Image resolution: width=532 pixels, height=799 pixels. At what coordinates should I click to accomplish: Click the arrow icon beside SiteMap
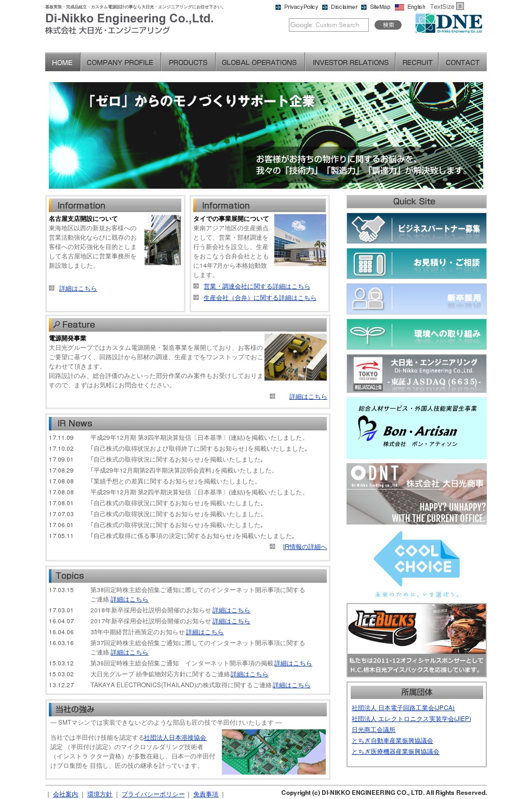pos(364,7)
